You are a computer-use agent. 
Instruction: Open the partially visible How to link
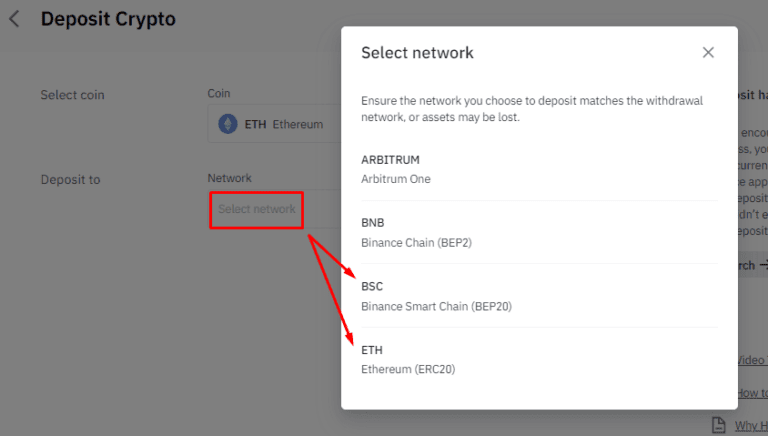pyautogui.click(x=753, y=393)
